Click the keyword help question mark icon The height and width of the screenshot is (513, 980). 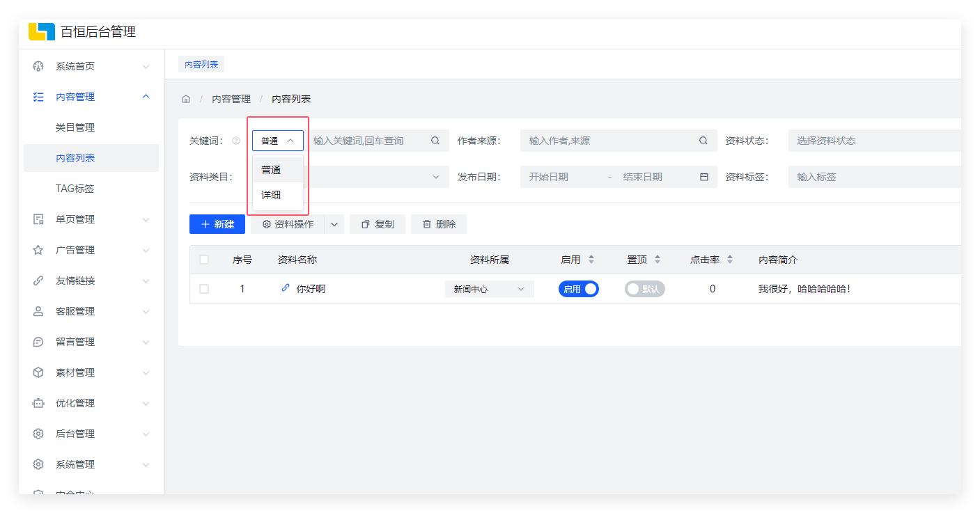click(x=236, y=141)
